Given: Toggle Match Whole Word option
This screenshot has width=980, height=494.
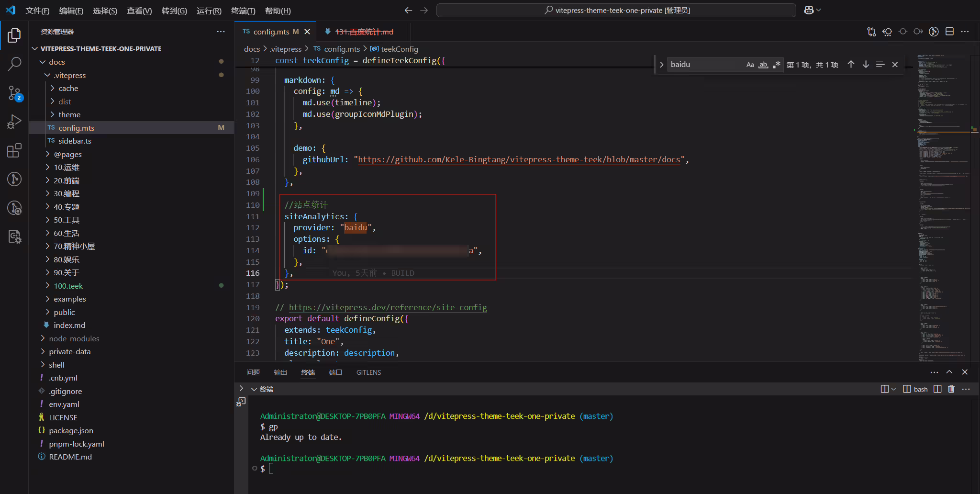Looking at the screenshot, I should pos(763,65).
